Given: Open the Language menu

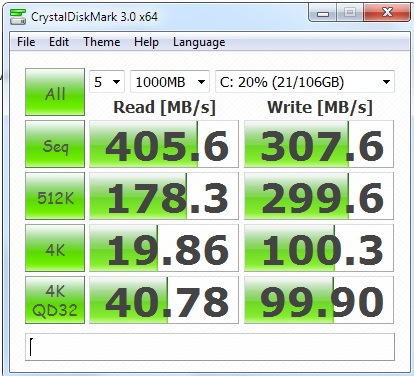Looking at the screenshot, I should (199, 42).
